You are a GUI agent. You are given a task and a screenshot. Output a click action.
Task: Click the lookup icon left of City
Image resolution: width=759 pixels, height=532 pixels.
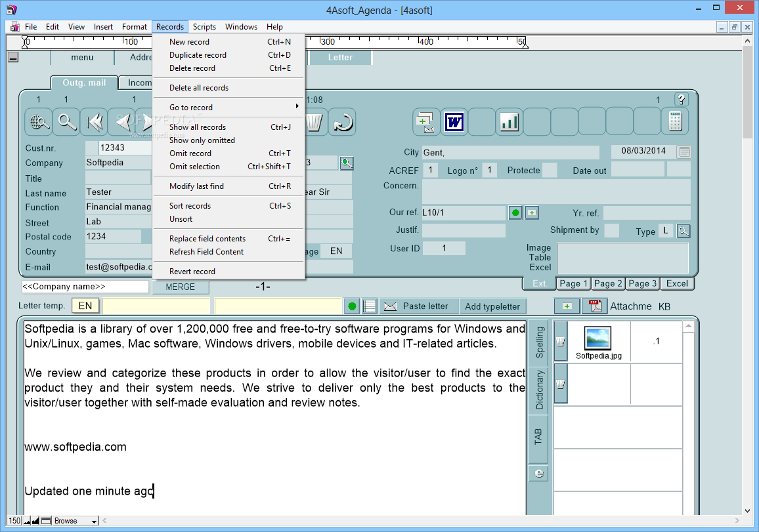(x=347, y=163)
